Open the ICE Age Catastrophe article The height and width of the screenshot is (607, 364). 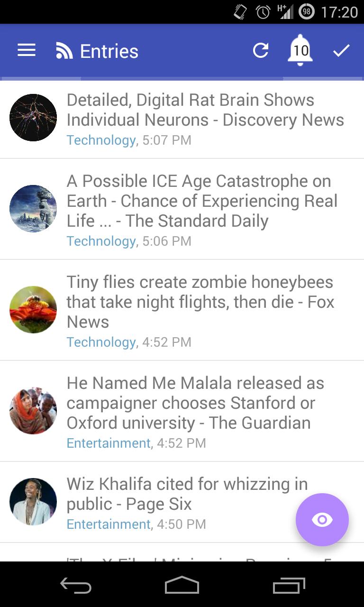pyautogui.click(x=202, y=201)
